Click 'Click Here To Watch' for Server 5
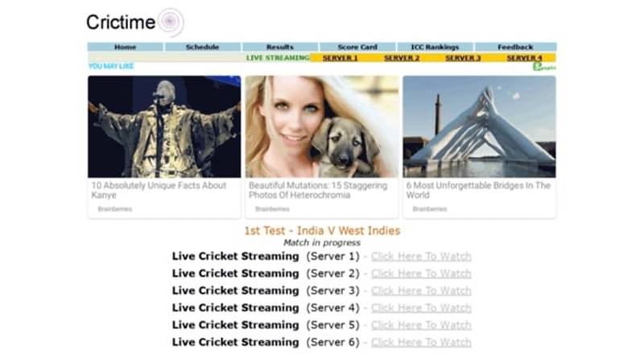Screen dimensions: 644x358 [x=421, y=325]
